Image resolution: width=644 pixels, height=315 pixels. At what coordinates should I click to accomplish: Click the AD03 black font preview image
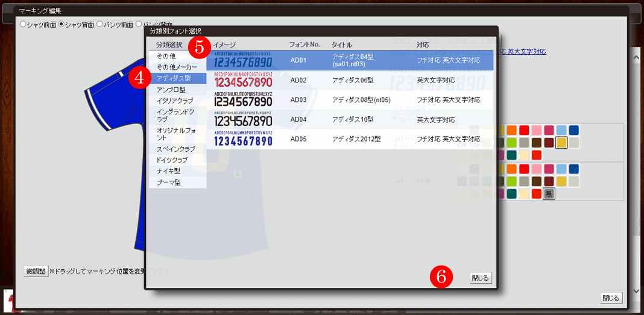[x=243, y=99]
